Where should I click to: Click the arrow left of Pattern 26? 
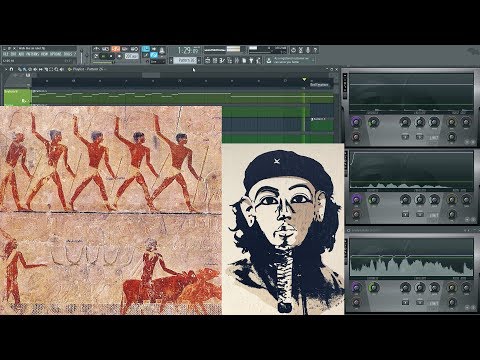coord(171,60)
